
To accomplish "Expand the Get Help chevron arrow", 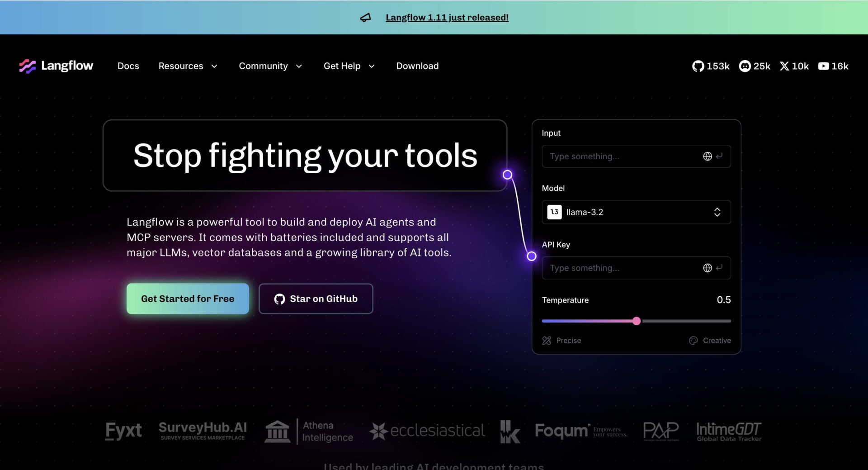I will click(372, 66).
